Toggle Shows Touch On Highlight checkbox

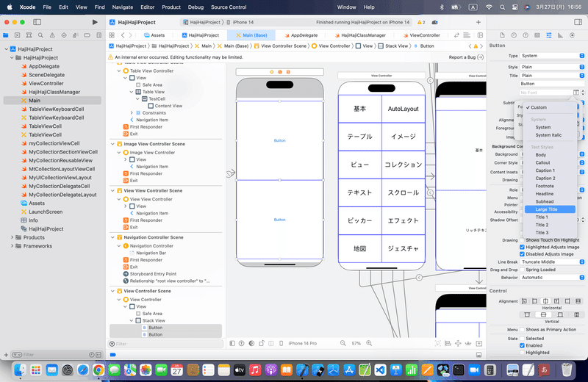[x=522, y=240]
